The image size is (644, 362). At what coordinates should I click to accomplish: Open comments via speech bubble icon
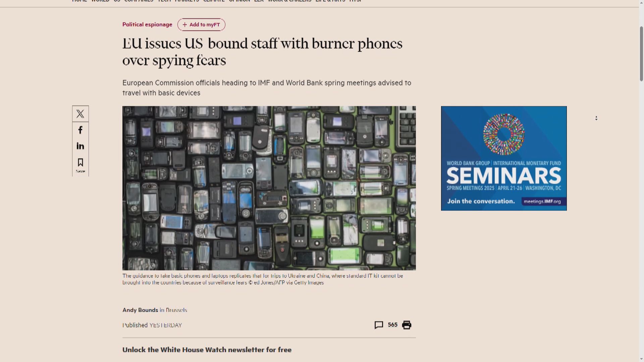click(x=379, y=325)
